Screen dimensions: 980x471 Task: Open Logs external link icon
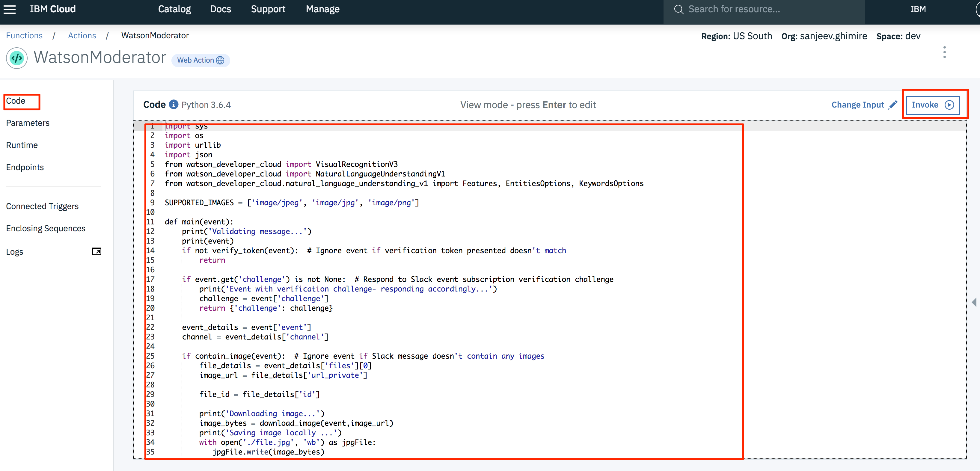point(97,251)
